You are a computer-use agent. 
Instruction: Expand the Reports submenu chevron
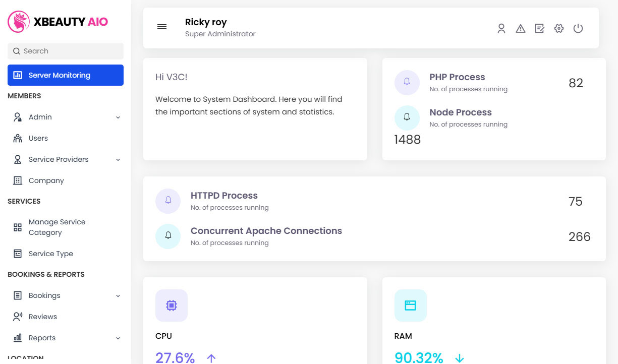point(118,338)
